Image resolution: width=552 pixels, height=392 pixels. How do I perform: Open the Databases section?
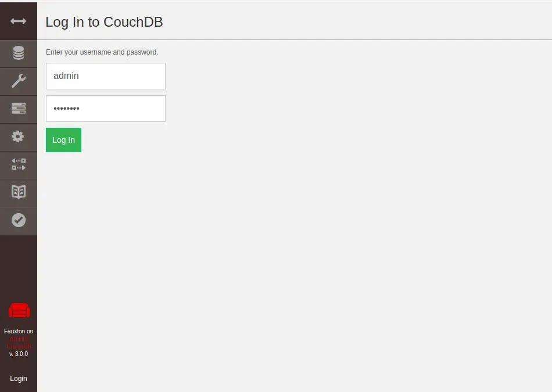pyautogui.click(x=19, y=53)
